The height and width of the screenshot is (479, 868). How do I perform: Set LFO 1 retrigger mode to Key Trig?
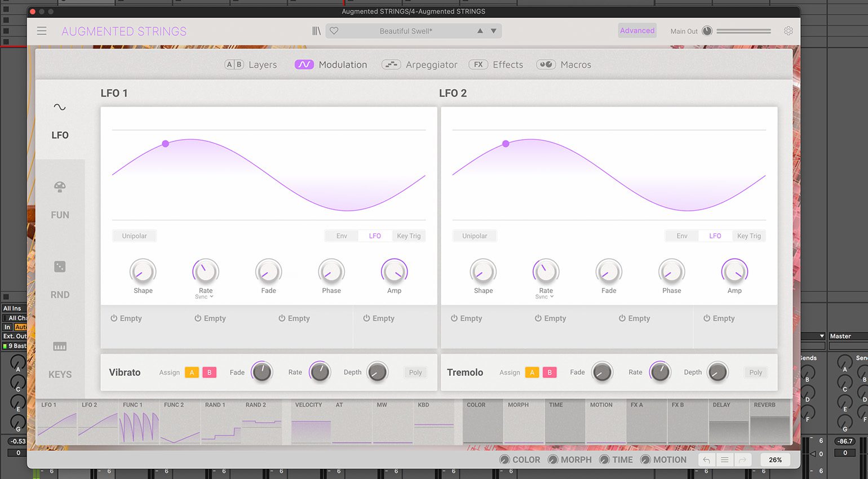pyautogui.click(x=409, y=236)
